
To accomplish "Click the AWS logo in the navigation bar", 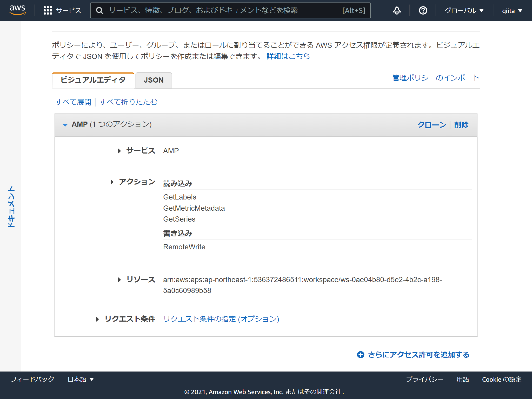I will click(17, 10).
